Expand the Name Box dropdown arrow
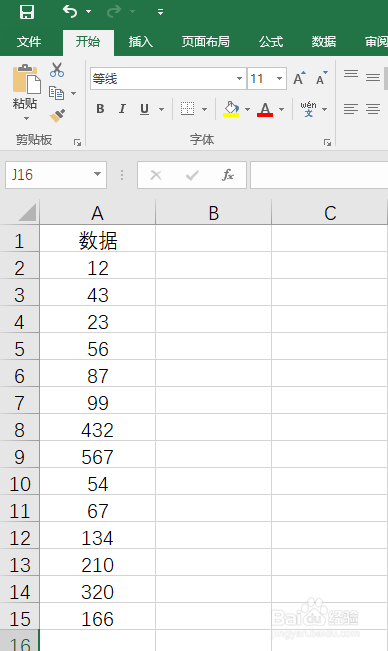Image resolution: width=388 pixels, height=651 pixels. point(98,174)
